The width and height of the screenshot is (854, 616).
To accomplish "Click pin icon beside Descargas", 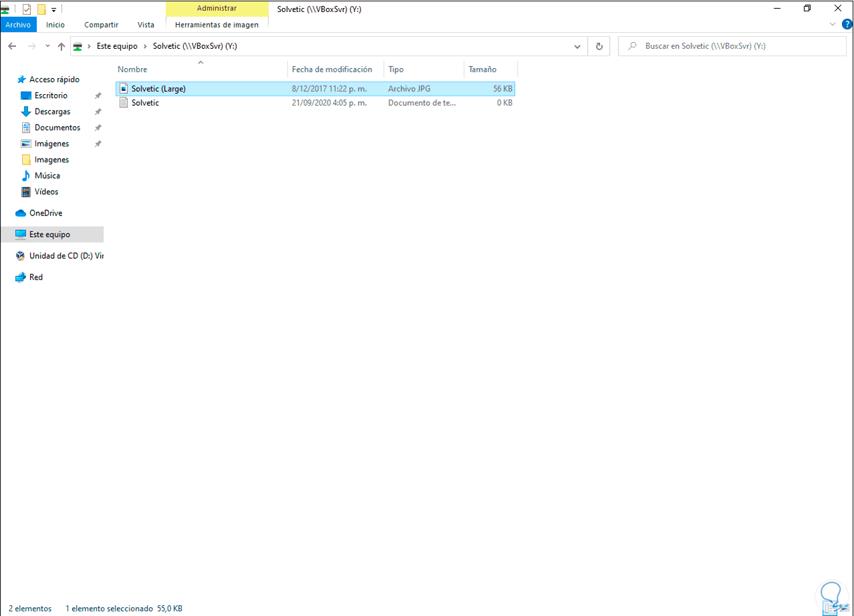I will tap(98, 112).
